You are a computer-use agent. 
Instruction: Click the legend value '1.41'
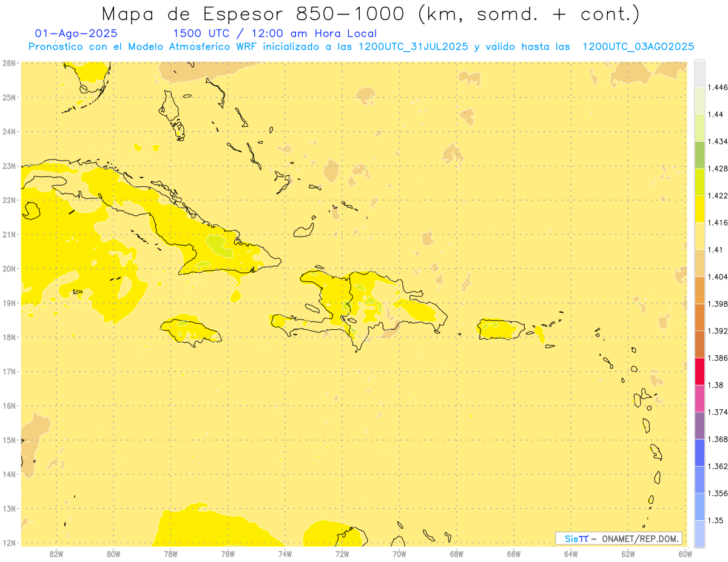(x=715, y=250)
